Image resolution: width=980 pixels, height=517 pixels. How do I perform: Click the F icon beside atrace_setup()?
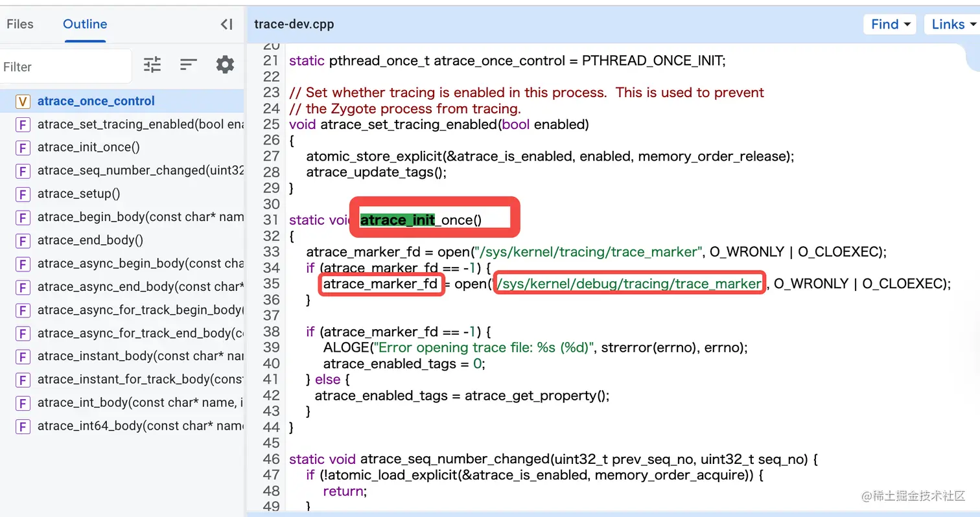pyautogui.click(x=23, y=194)
